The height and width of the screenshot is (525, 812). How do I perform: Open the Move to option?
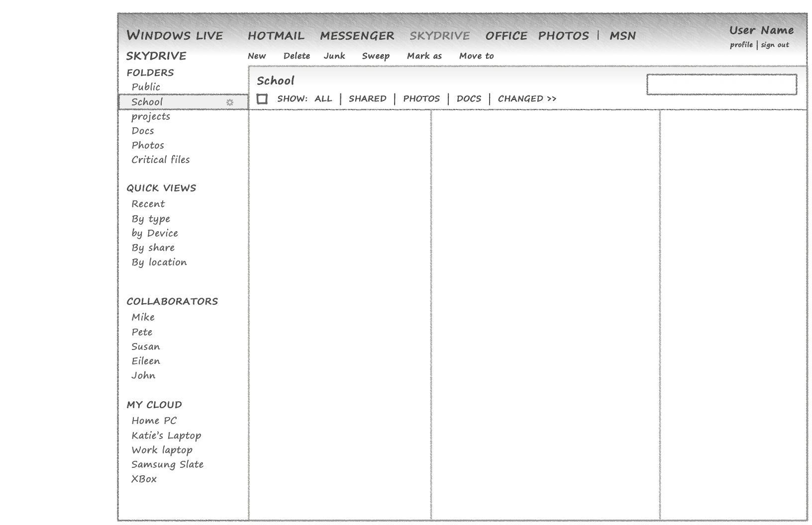477,56
